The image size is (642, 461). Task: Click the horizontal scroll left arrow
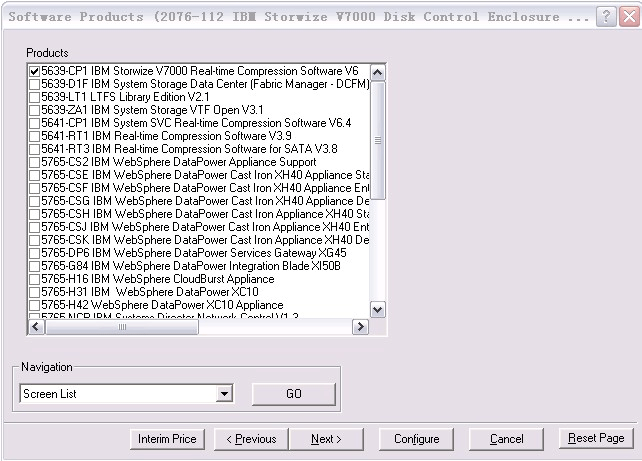pos(36,327)
